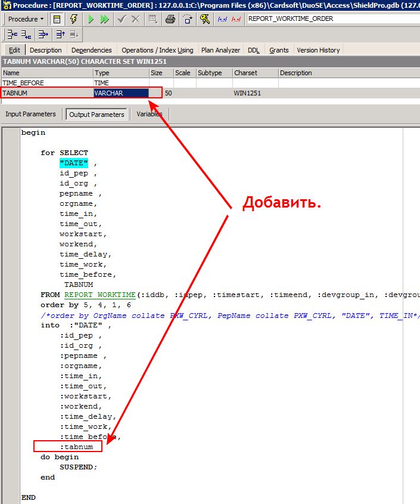The height and width of the screenshot is (504, 420).
Task: Click the add parameter below icon, second in second toolbar row
Action: tap(26, 34)
